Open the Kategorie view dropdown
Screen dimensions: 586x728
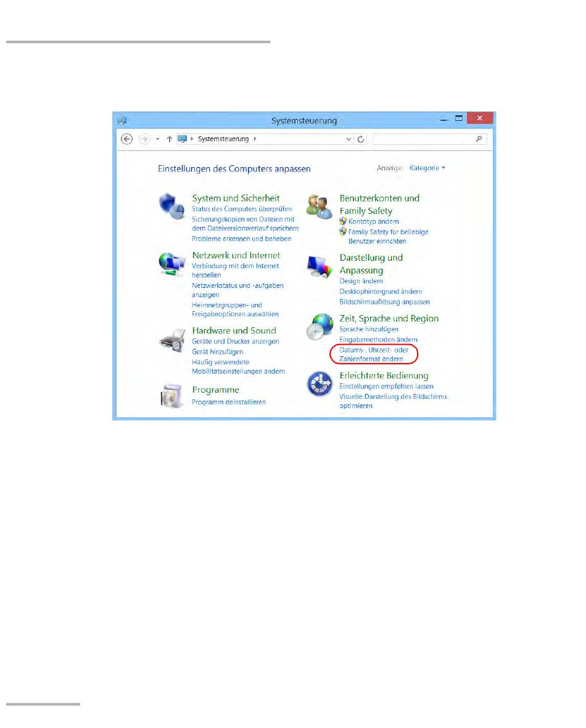(427, 168)
